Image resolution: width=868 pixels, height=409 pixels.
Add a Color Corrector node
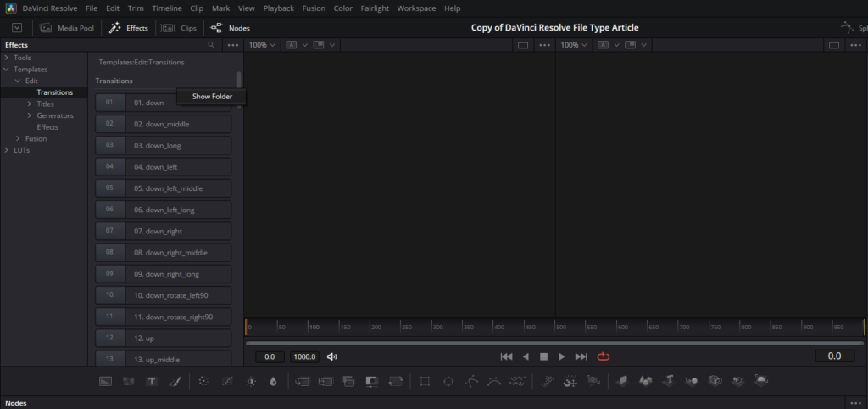click(203, 381)
